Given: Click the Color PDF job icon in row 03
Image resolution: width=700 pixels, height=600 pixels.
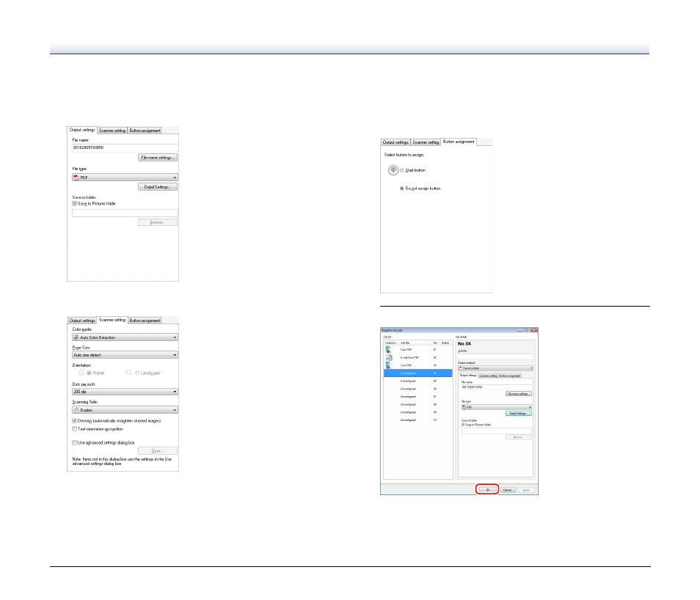Looking at the screenshot, I should [388, 365].
